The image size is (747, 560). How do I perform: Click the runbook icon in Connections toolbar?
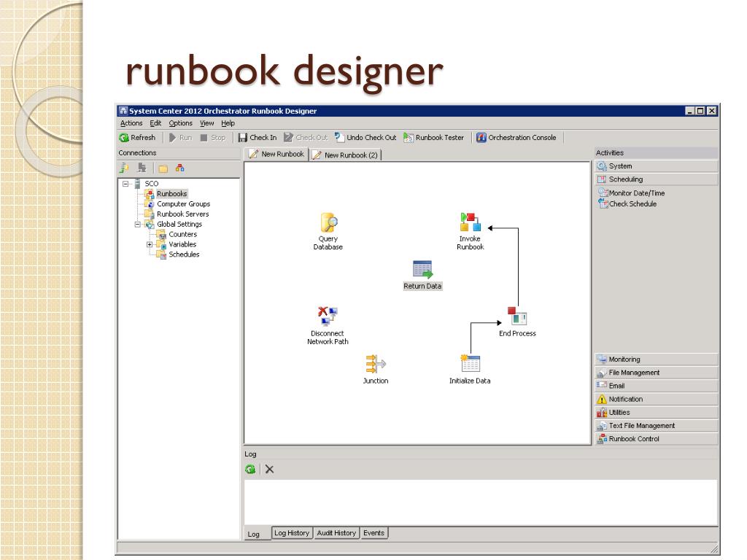point(179,168)
